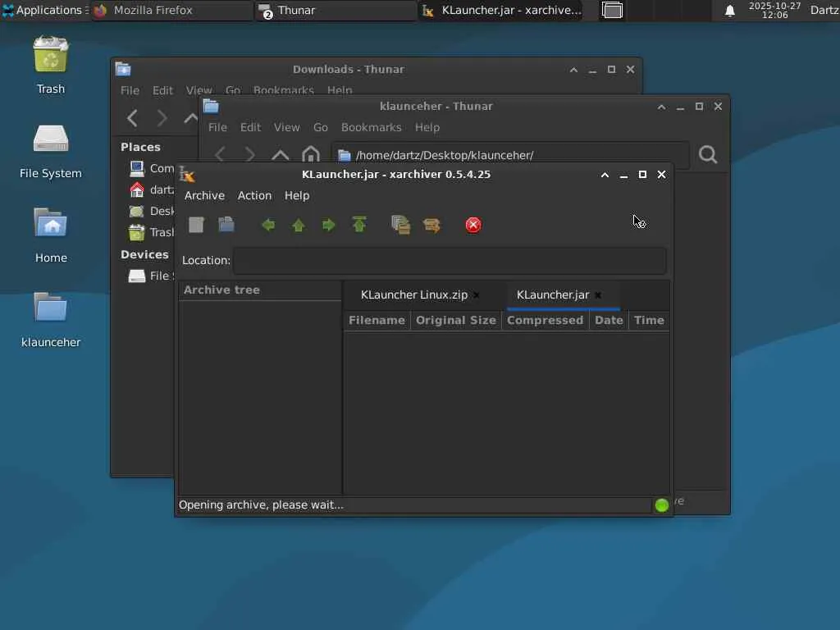
Task: Click the Home icon in klaunceher Thunar toolbar
Action: click(x=311, y=155)
